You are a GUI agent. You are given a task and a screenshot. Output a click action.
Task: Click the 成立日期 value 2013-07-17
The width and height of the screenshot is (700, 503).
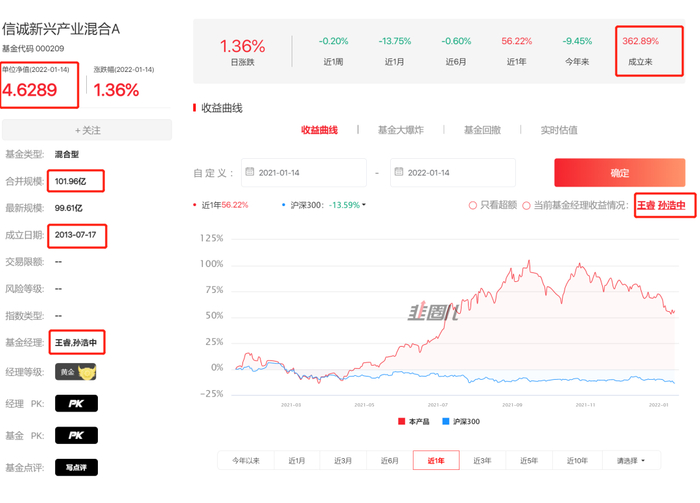(x=75, y=235)
